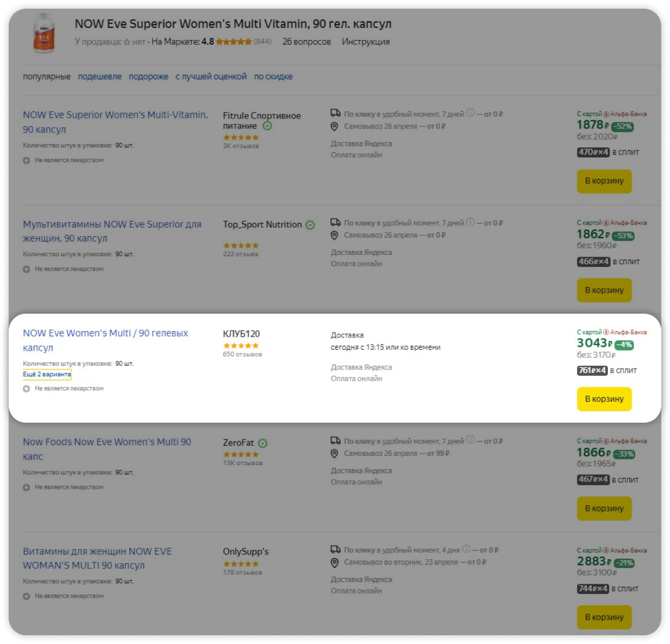
Task: Add the Fitrule 1878₽ offer to cart
Action: point(604,181)
